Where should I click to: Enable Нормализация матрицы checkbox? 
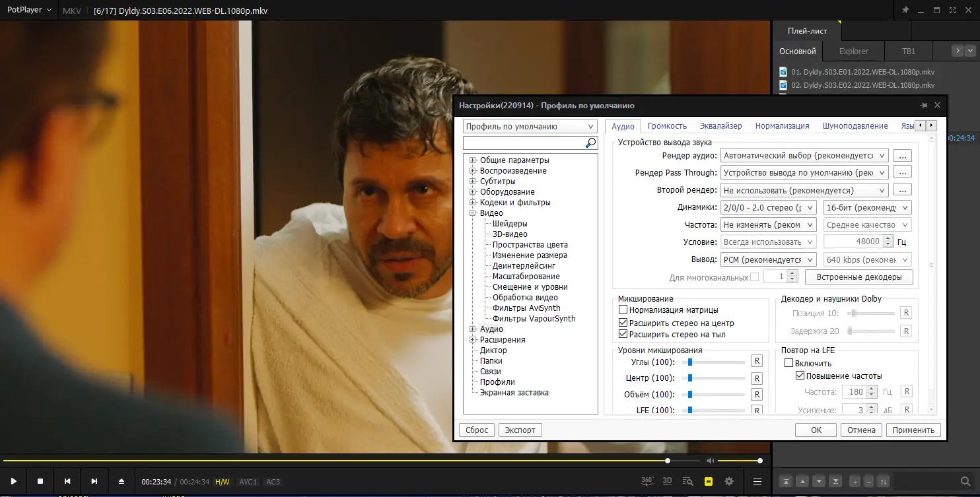[x=623, y=310]
